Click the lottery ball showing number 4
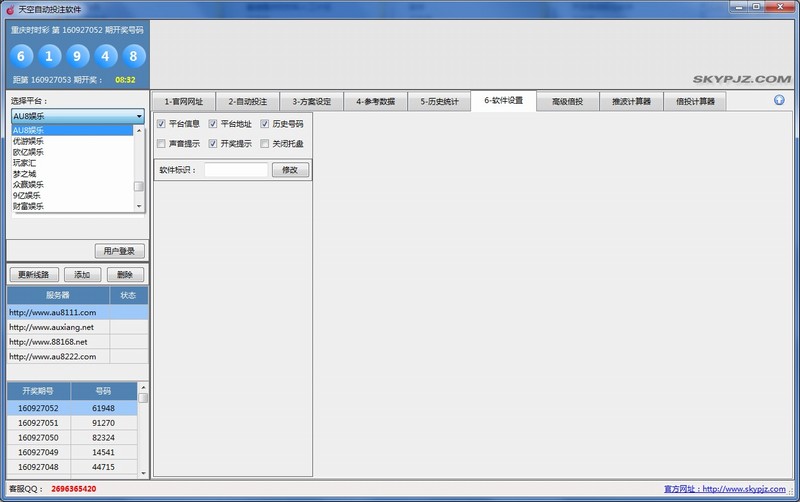This screenshot has height=502, width=800. pyautogui.click(x=106, y=55)
